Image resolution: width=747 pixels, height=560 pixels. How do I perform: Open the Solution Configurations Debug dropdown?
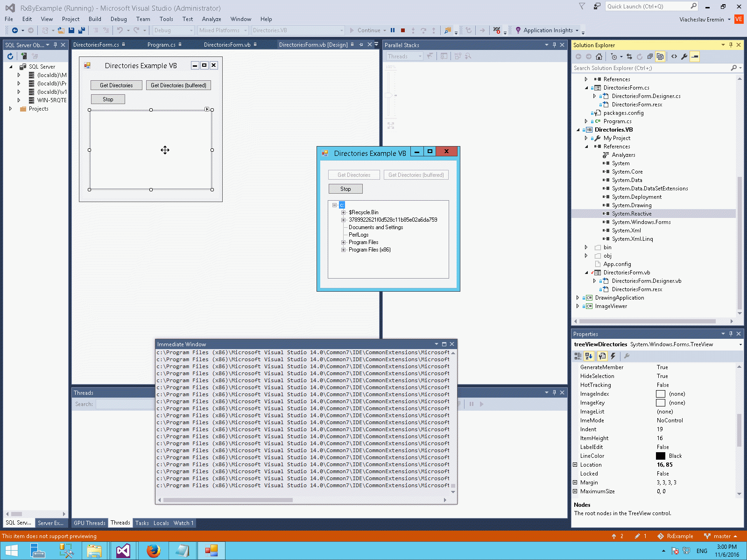coord(191,30)
